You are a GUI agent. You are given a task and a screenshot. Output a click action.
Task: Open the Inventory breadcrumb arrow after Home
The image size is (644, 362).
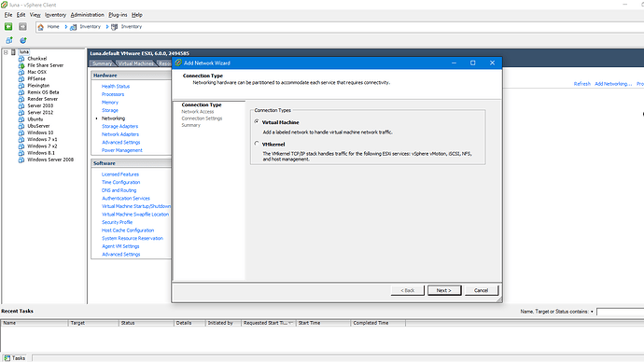[x=65, y=27]
